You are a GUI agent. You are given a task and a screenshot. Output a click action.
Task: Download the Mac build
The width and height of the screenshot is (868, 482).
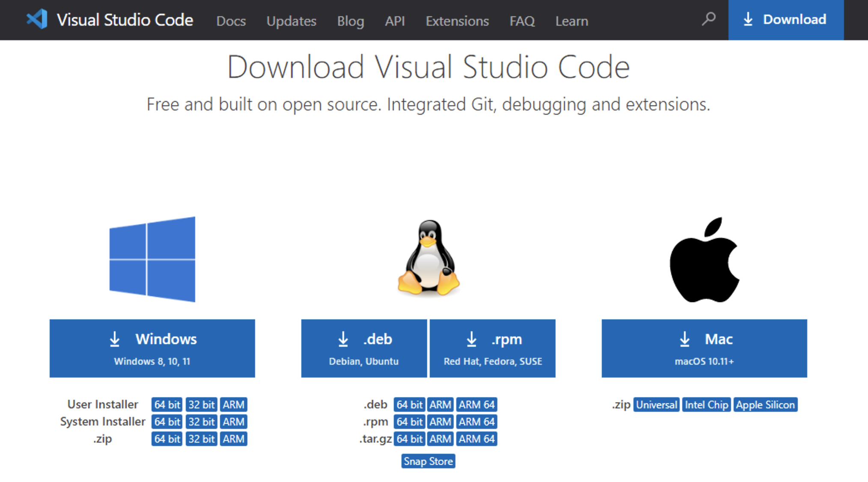pyautogui.click(x=705, y=348)
